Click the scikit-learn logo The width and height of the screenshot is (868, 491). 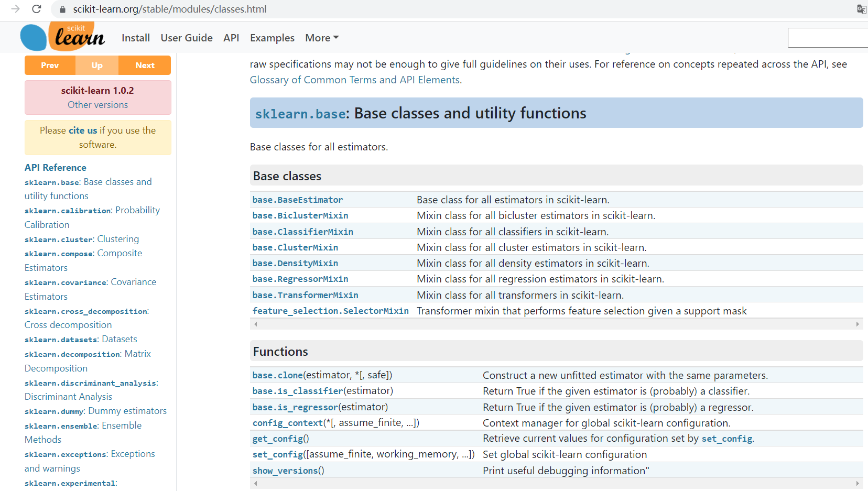(x=62, y=37)
